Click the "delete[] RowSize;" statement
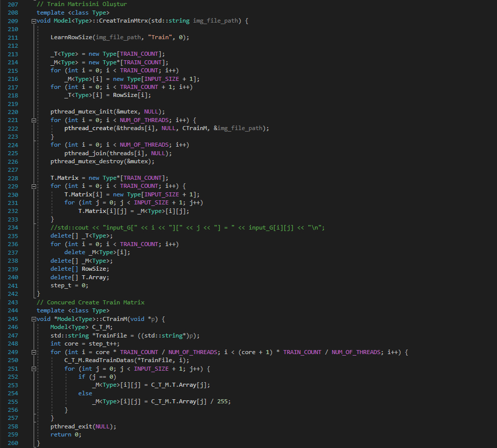The height and width of the screenshot is (448, 497). pyautogui.click(x=79, y=269)
